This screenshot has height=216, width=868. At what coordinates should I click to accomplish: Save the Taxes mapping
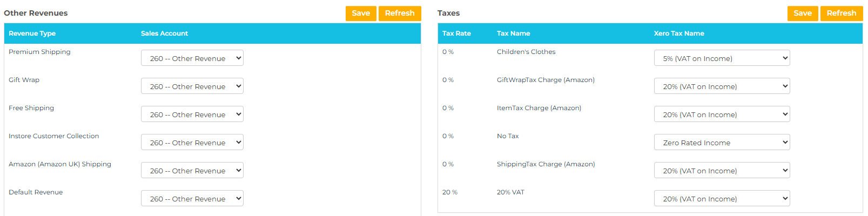pyautogui.click(x=803, y=13)
